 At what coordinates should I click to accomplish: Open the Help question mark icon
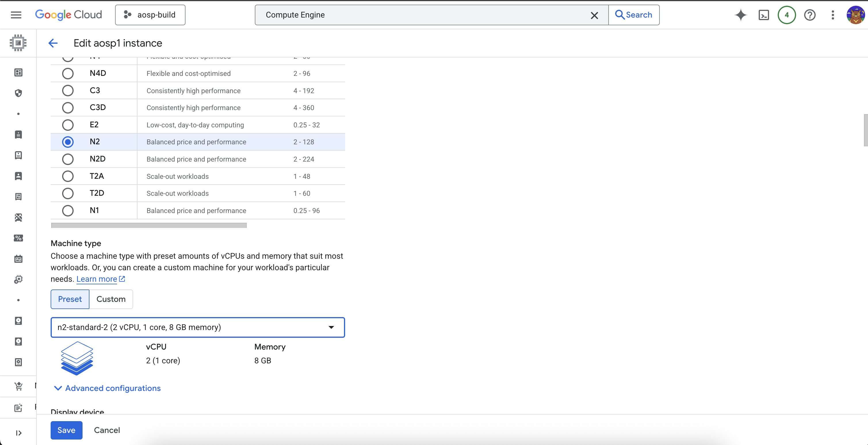point(810,15)
